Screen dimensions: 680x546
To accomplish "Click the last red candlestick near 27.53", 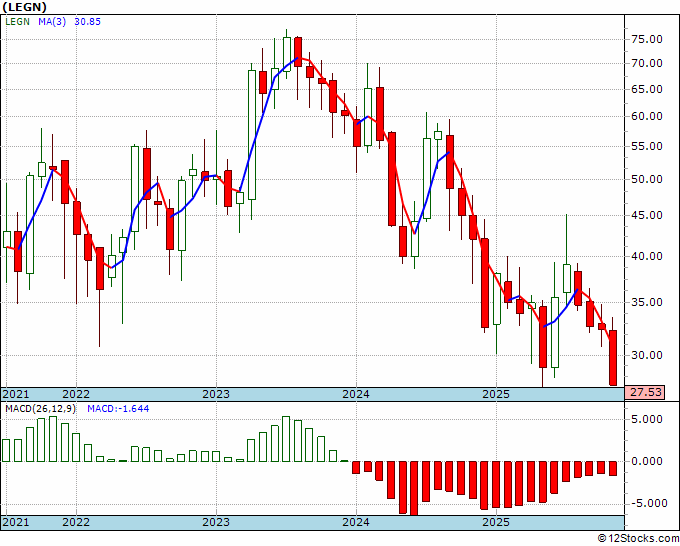I will coord(613,357).
